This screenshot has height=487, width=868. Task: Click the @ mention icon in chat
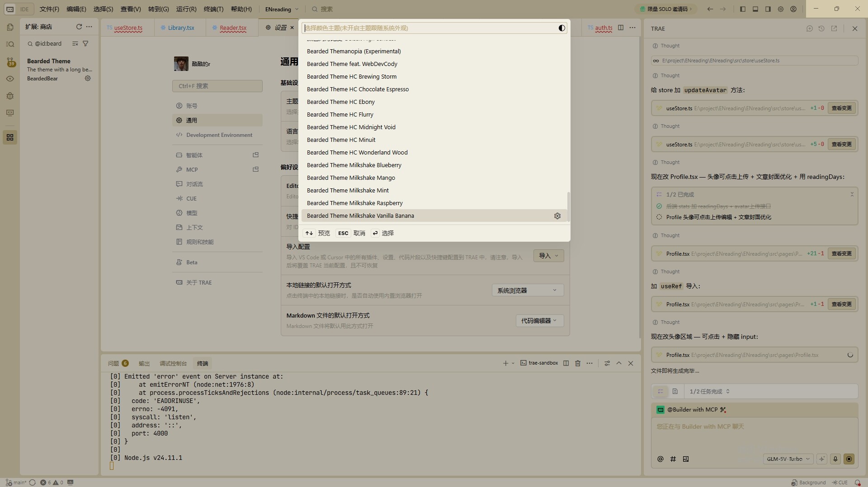[660, 459]
